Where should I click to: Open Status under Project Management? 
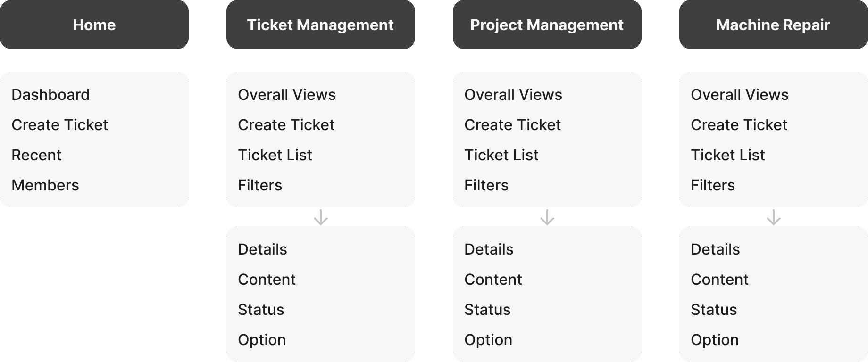point(487,310)
